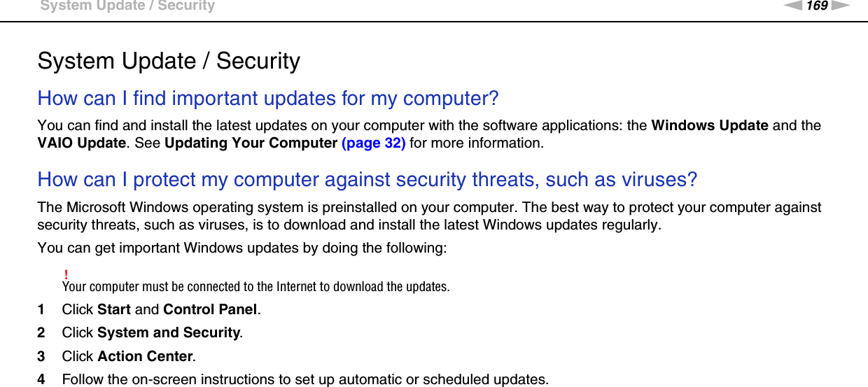
Task: Go to the previous page arrow
Action: (x=794, y=6)
